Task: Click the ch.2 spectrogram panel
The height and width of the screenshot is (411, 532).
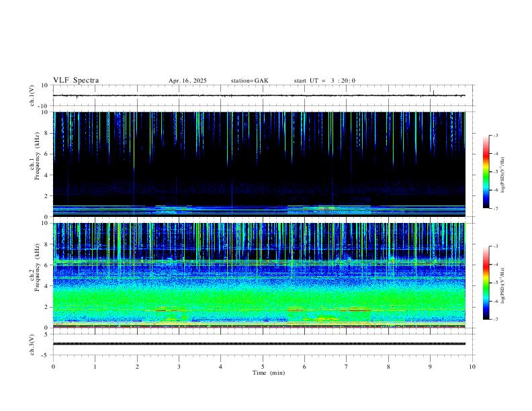Action: pyautogui.click(x=259, y=275)
